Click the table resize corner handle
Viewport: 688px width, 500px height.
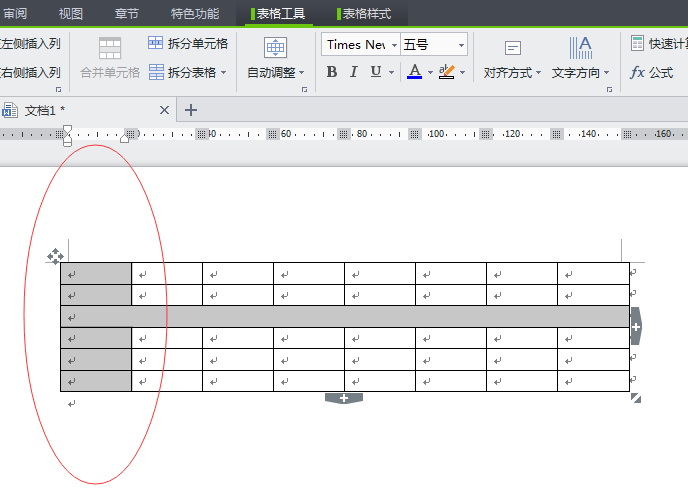[636, 398]
